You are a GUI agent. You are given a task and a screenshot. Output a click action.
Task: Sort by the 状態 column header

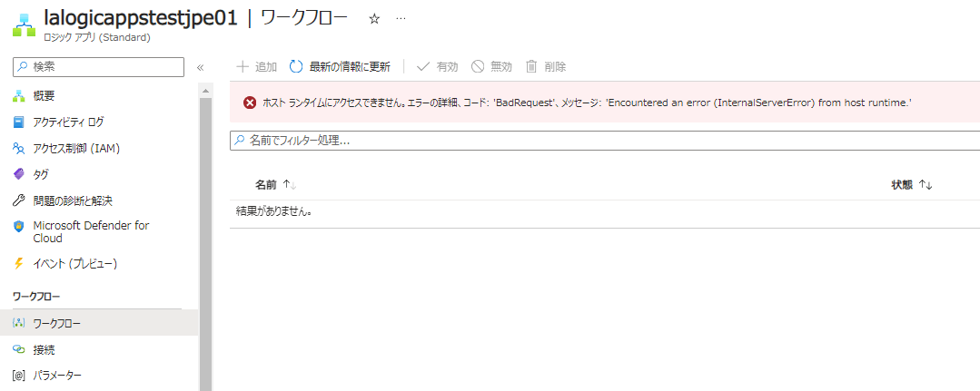tap(911, 184)
